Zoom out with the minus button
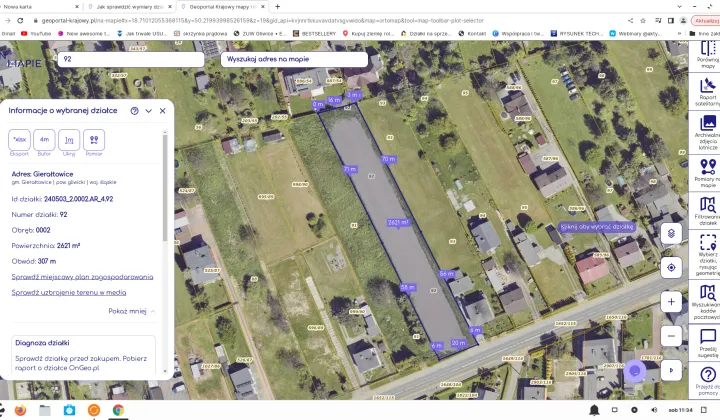720x420 pixels. pyautogui.click(x=671, y=336)
